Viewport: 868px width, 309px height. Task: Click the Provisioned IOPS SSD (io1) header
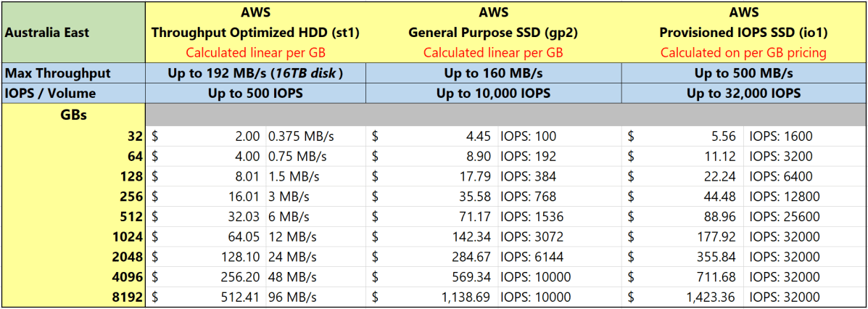click(743, 33)
